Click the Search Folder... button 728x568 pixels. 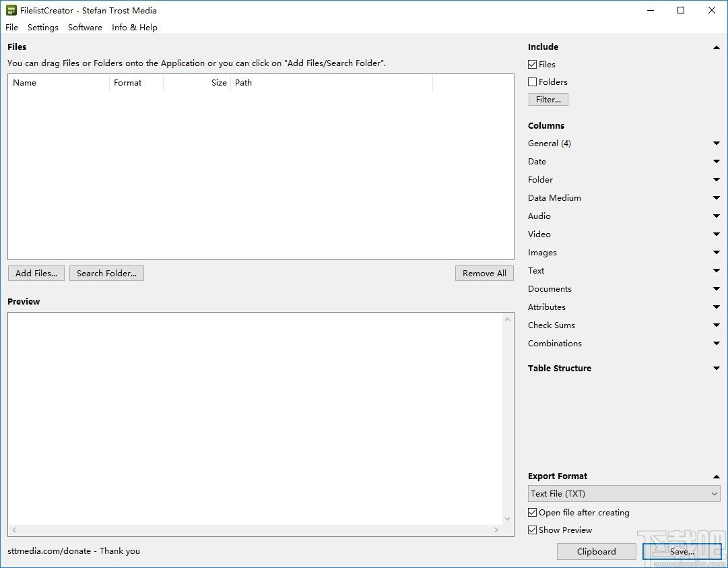[x=107, y=274]
